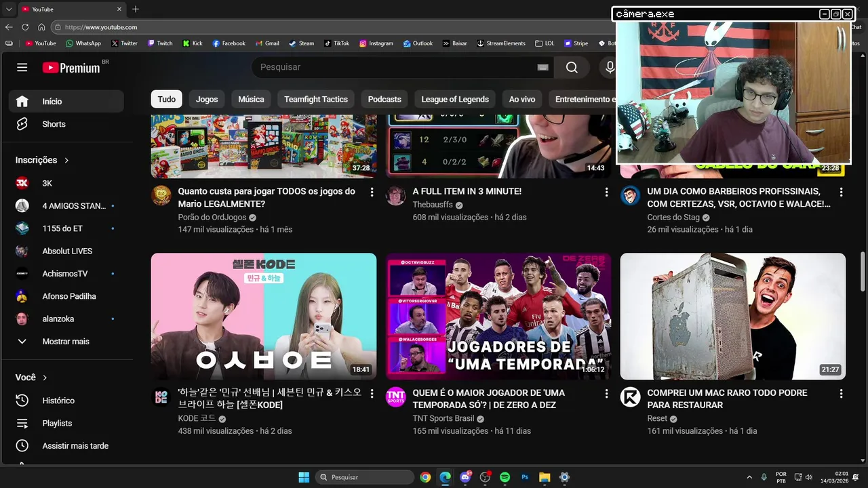The image size is (868, 488).
Task: Click the taskbar Pesquisar search box
Action: [365, 477]
